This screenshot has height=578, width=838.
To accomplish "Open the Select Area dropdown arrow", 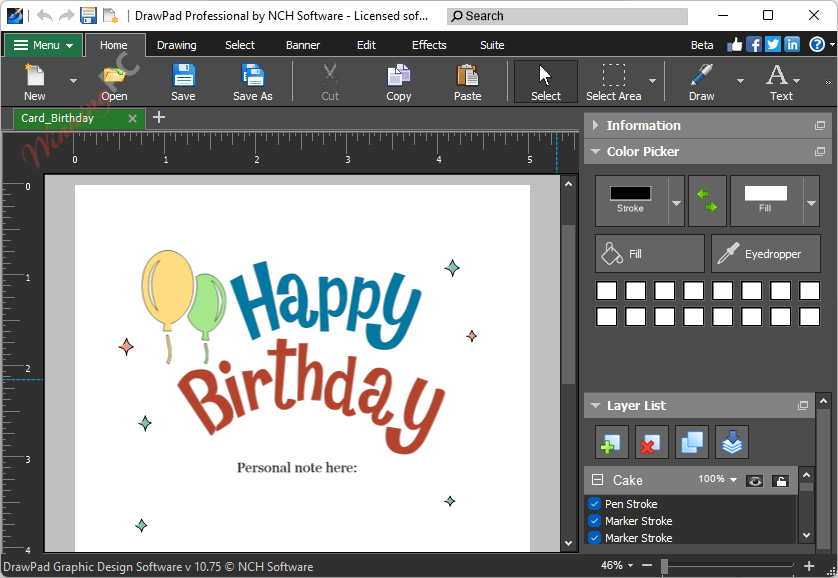I will (653, 81).
